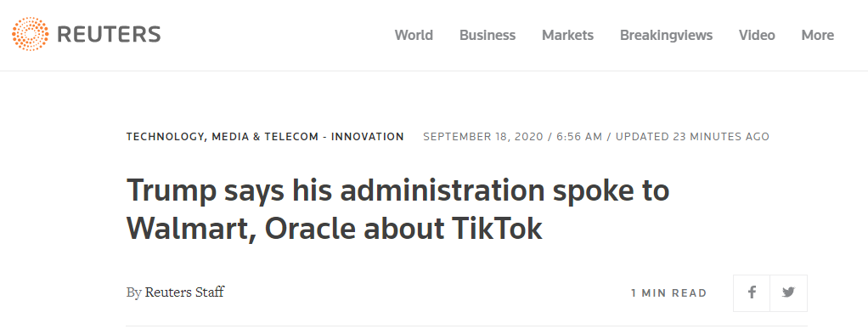Go to the Business section
The image size is (868, 329).
[488, 36]
